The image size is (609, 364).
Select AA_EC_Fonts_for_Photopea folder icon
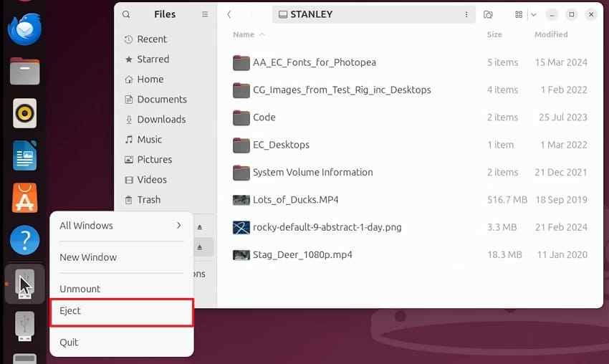[241, 62]
